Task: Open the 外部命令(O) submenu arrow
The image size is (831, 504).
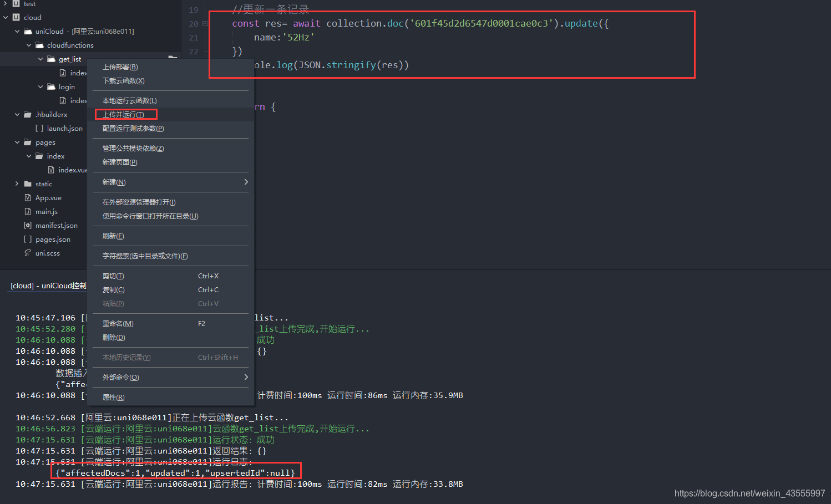Action: coord(246,377)
